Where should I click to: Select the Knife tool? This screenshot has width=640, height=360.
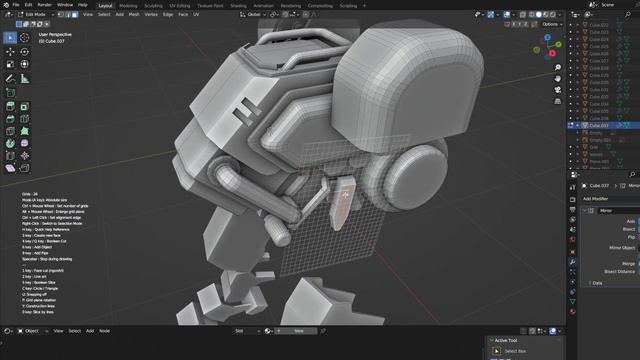[x=10, y=131]
